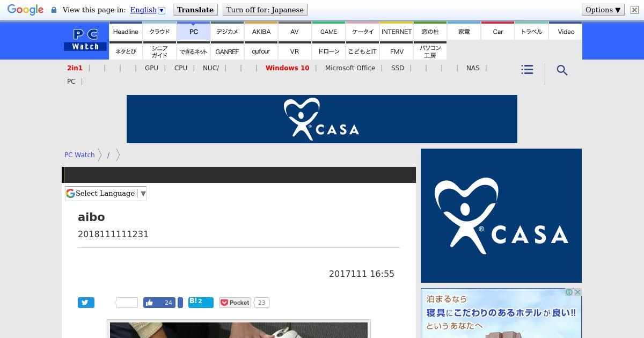Click the lock icon in the translate bar
The height and width of the screenshot is (338, 644).
click(54, 10)
